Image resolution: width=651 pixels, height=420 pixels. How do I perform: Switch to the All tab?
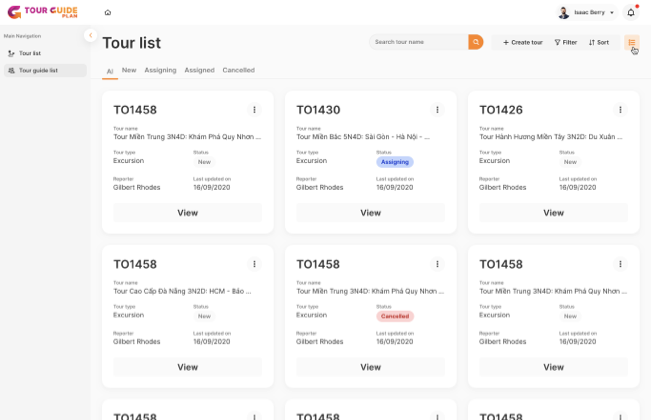110,71
